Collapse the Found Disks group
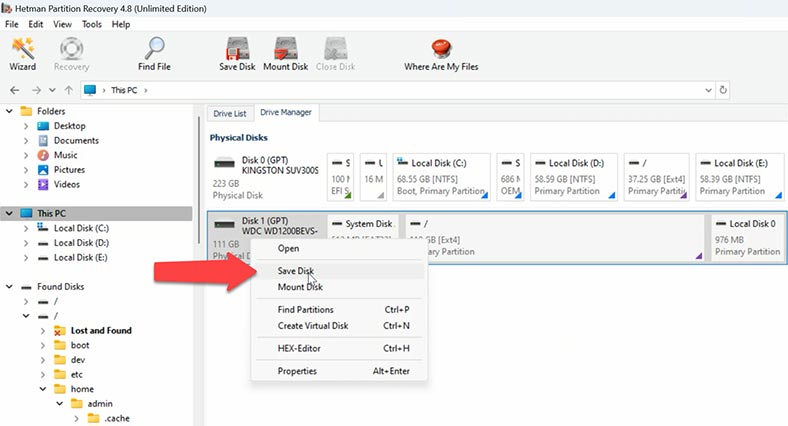Screen dimensions: 788x426 (9, 286)
